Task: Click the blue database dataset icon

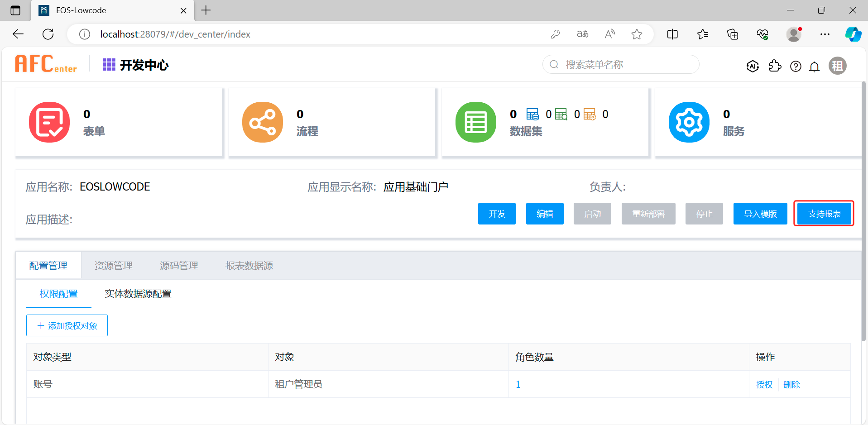Action: click(533, 114)
